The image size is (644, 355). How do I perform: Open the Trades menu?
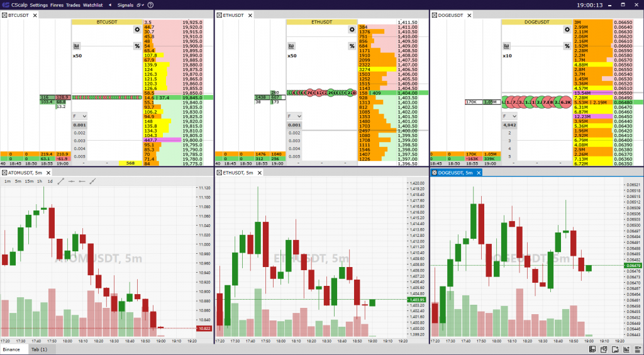(73, 5)
